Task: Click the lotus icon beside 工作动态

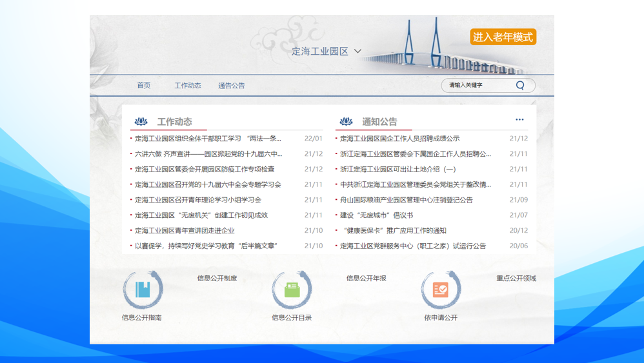Action: (x=141, y=122)
